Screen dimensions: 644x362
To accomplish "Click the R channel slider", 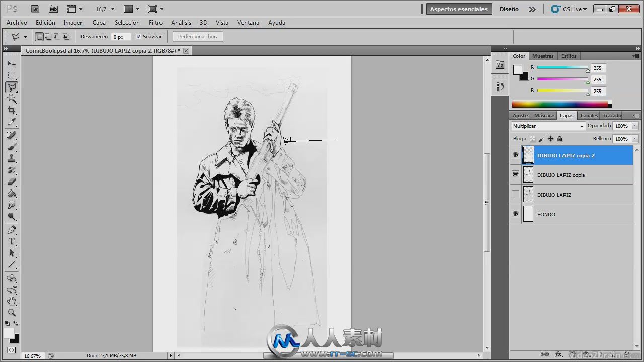I will coord(562,67).
